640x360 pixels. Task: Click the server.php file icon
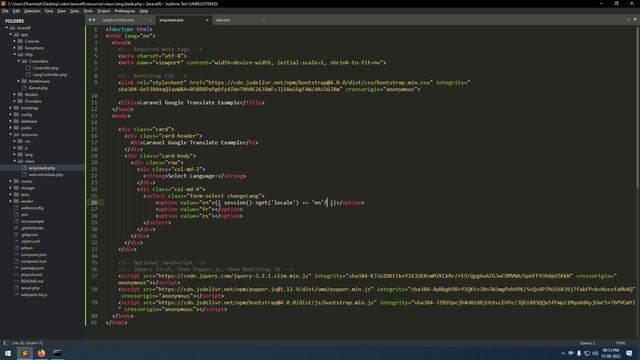tap(16, 288)
